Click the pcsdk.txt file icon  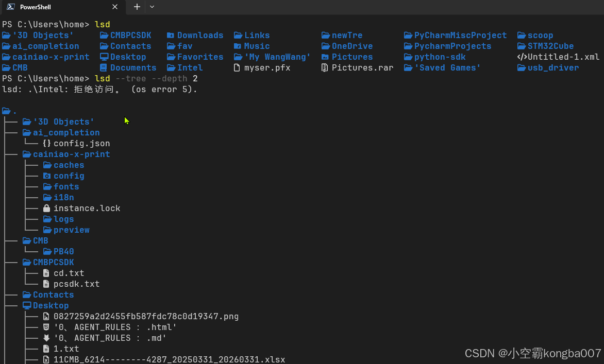tap(46, 284)
